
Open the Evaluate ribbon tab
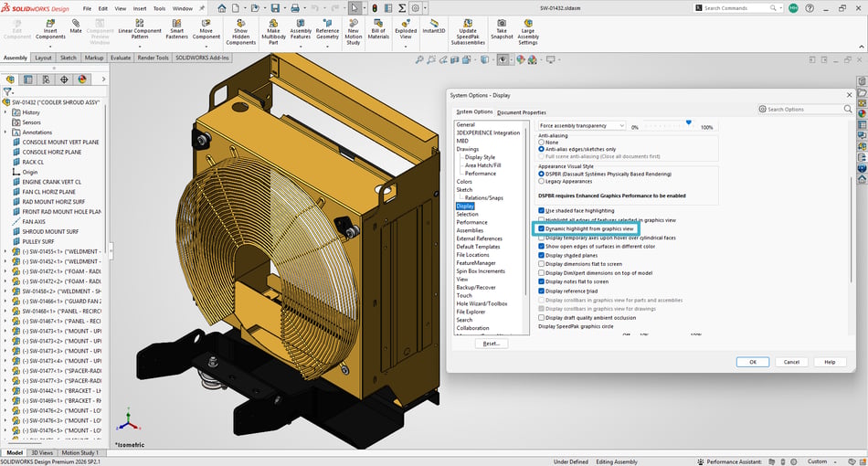pos(120,58)
